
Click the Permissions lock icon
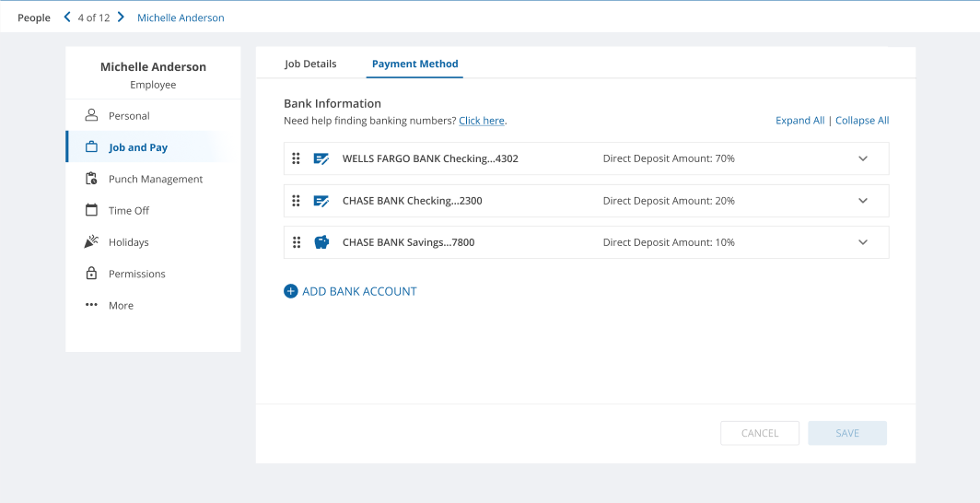pos(91,273)
